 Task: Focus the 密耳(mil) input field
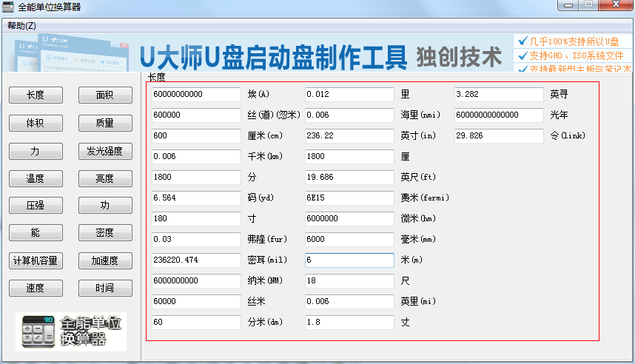point(196,260)
